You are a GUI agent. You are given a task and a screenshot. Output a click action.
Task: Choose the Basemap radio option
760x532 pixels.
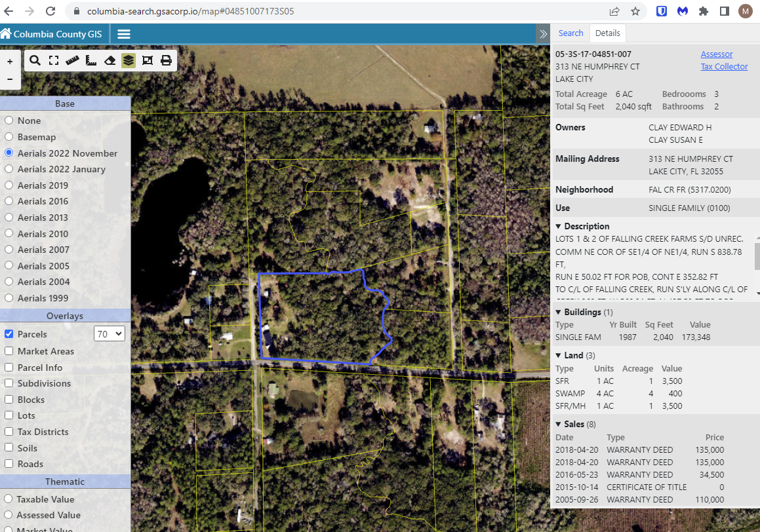point(9,137)
